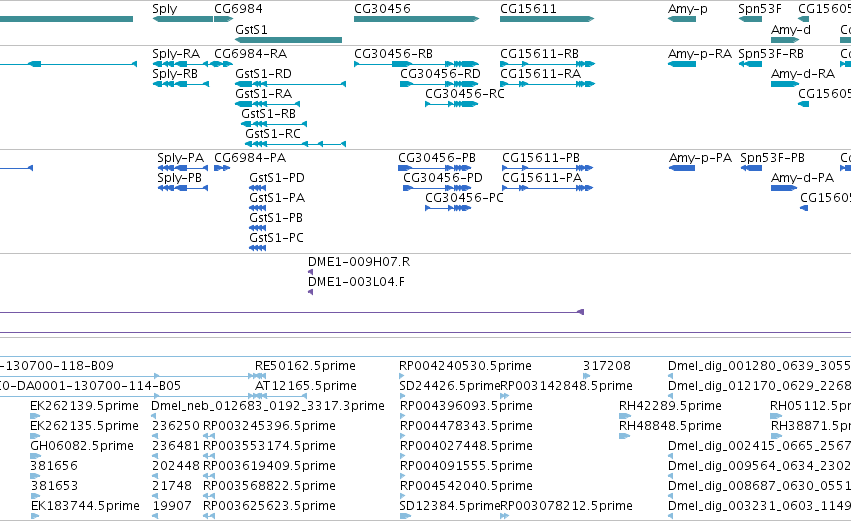The image size is (851, 521).
Task: Open the Sply-RB transcript label
Action: (x=175, y=74)
